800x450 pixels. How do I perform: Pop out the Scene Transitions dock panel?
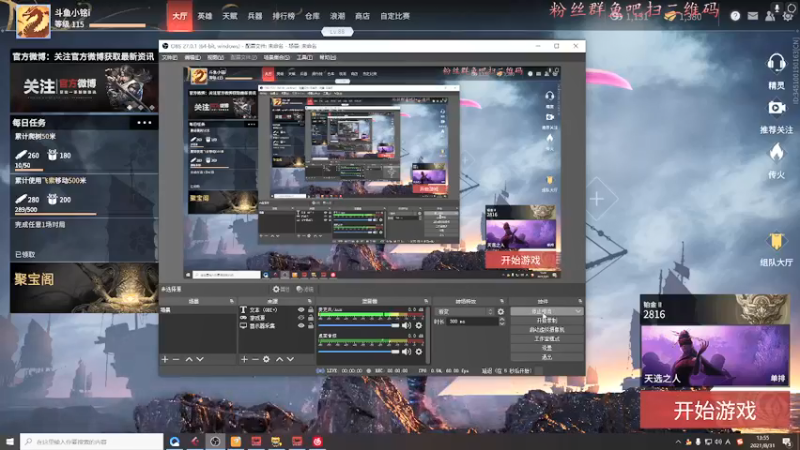coord(502,301)
